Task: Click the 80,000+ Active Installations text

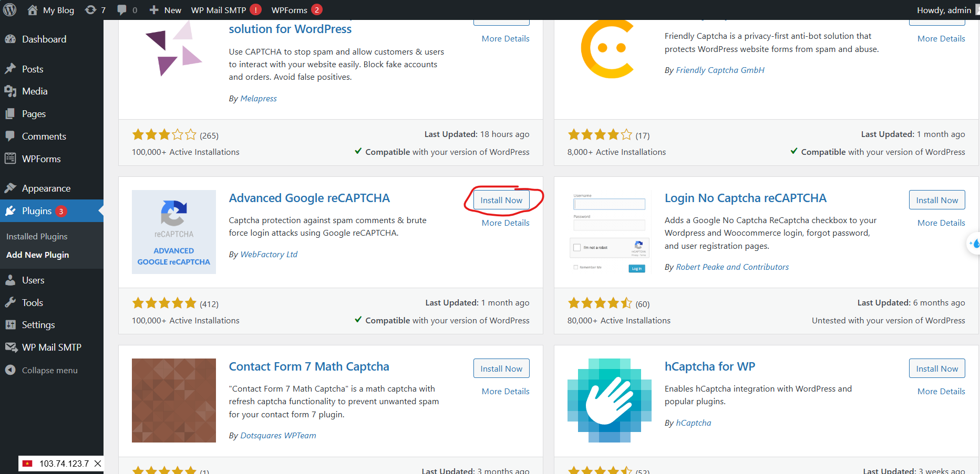Action: pos(619,321)
